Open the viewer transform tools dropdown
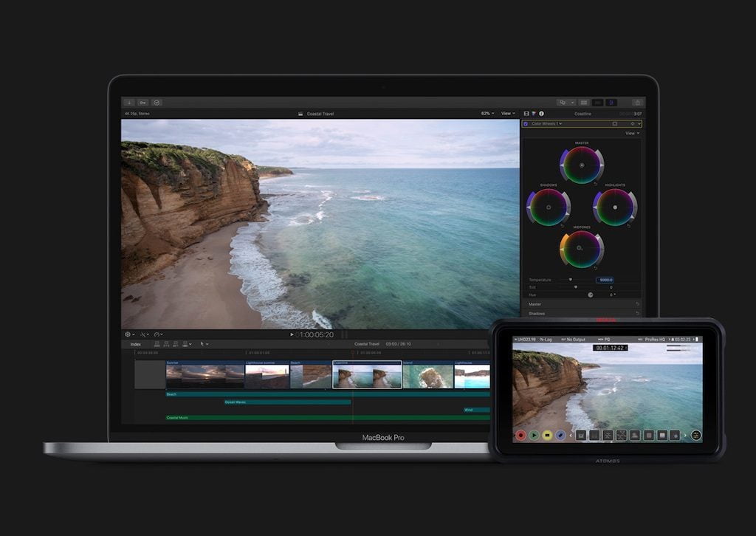Viewport: 756px width, 536px height. [x=129, y=334]
